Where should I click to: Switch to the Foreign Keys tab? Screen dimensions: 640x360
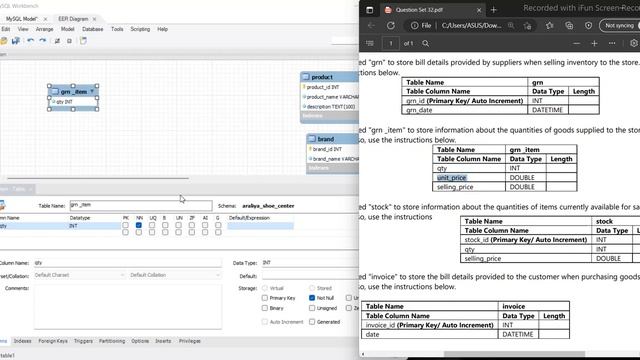[53, 341]
